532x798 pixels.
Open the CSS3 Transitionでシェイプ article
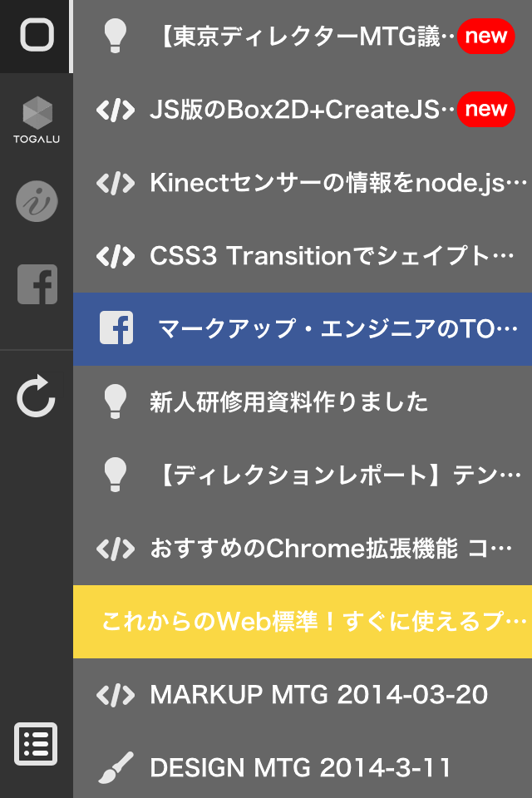click(x=303, y=256)
